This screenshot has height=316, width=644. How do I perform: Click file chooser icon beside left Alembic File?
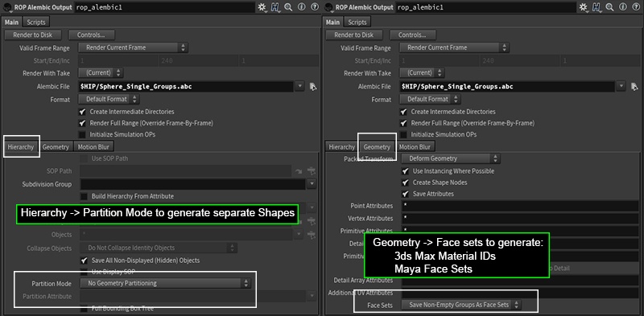(313, 87)
